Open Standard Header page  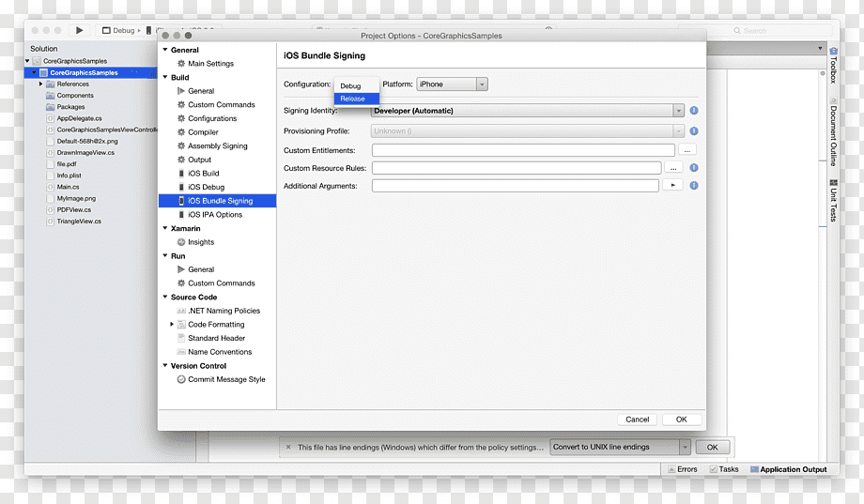[216, 338]
